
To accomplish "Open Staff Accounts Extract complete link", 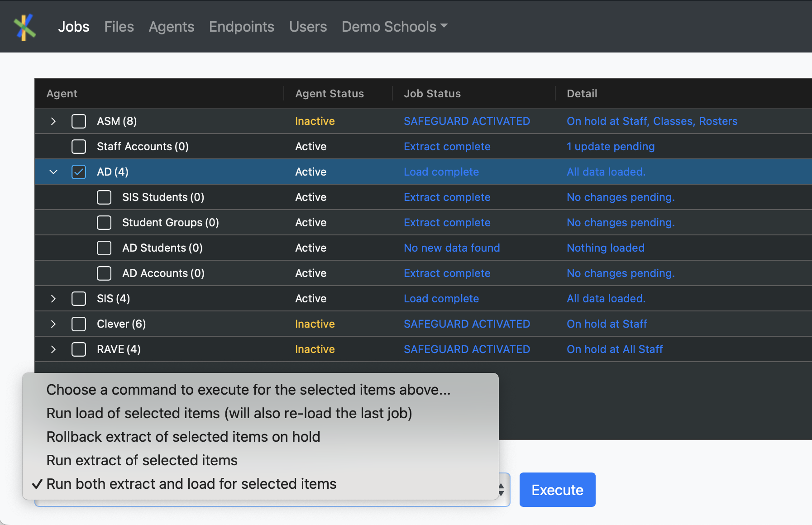I will 447,147.
